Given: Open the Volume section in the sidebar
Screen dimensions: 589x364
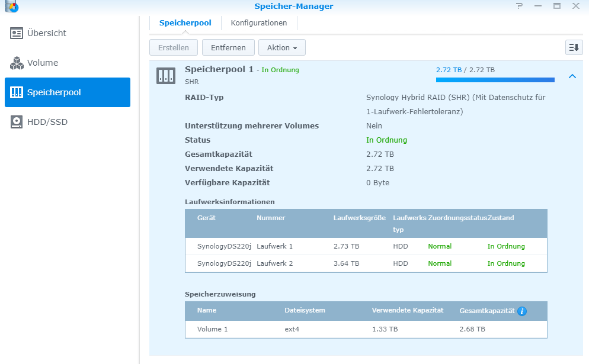Looking at the screenshot, I should pyautogui.click(x=68, y=63).
